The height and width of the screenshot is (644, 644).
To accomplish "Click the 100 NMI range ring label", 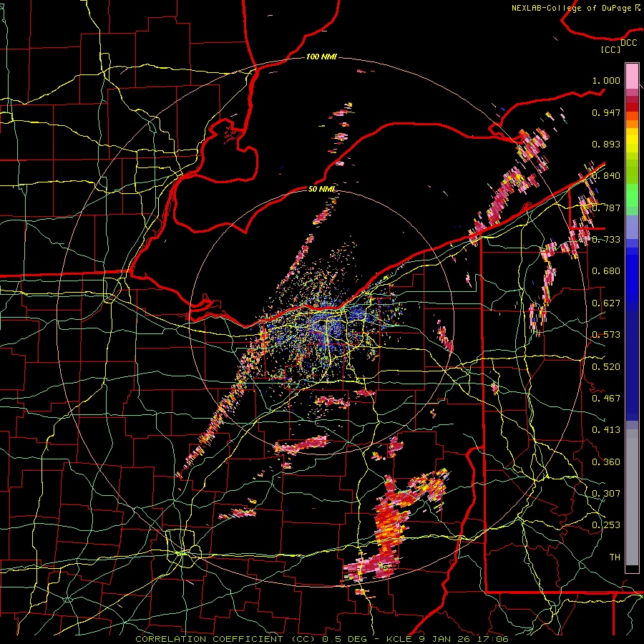I will pos(321,57).
